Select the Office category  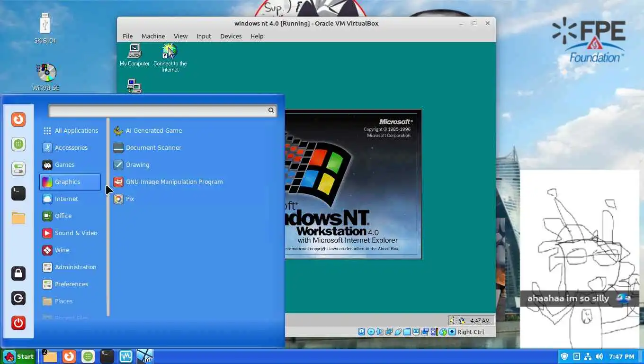(70, 216)
